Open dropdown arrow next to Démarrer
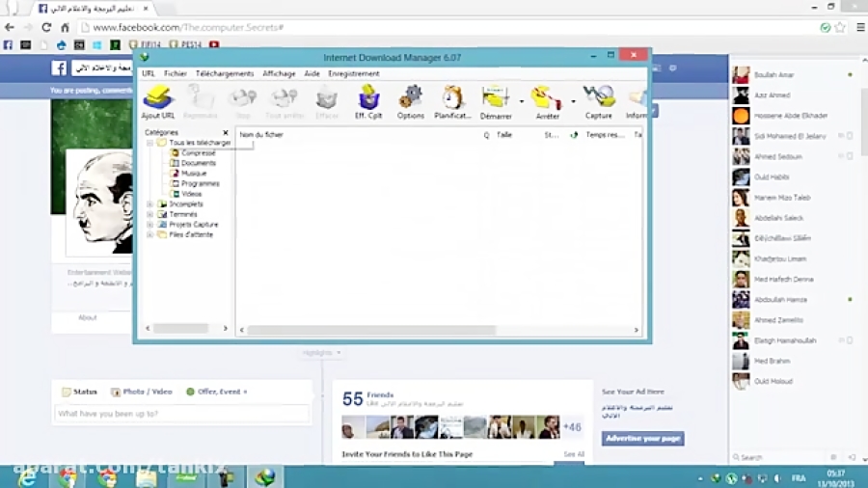868x488 pixels. point(522,102)
